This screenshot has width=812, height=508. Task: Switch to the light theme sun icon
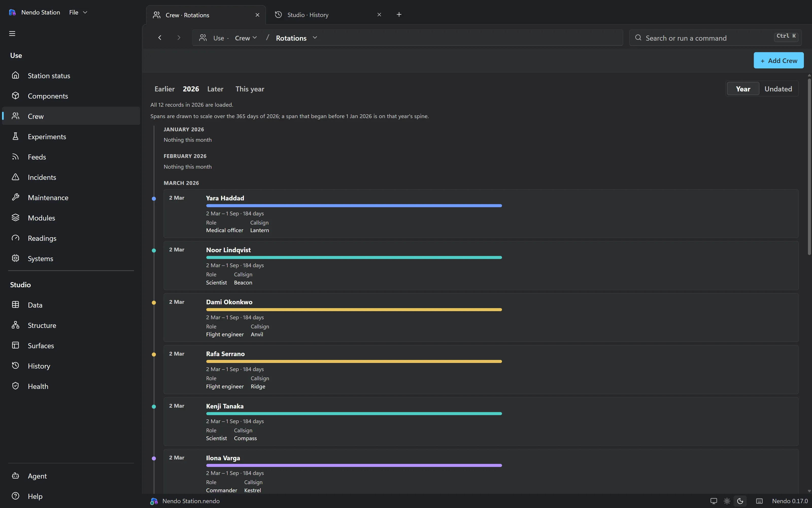point(727,501)
